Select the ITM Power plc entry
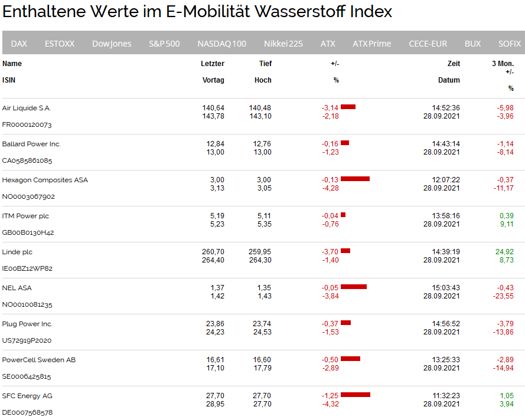The height and width of the screenshot is (420, 525). pyautogui.click(x=26, y=216)
